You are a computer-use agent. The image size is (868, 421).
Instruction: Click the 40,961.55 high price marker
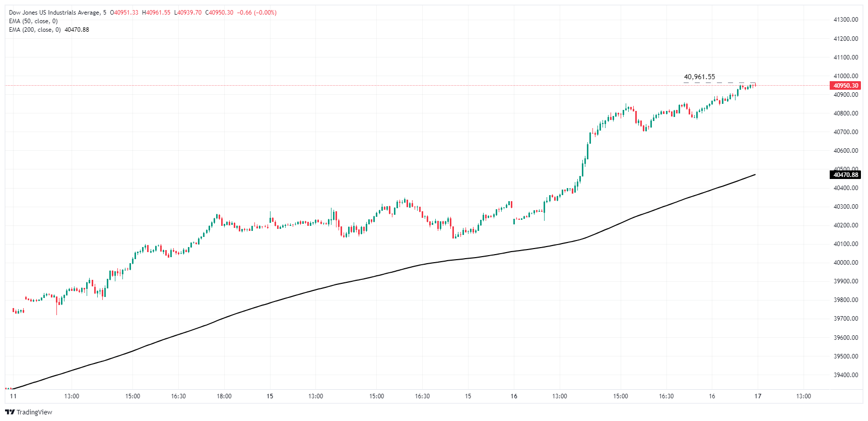[699, 77]
